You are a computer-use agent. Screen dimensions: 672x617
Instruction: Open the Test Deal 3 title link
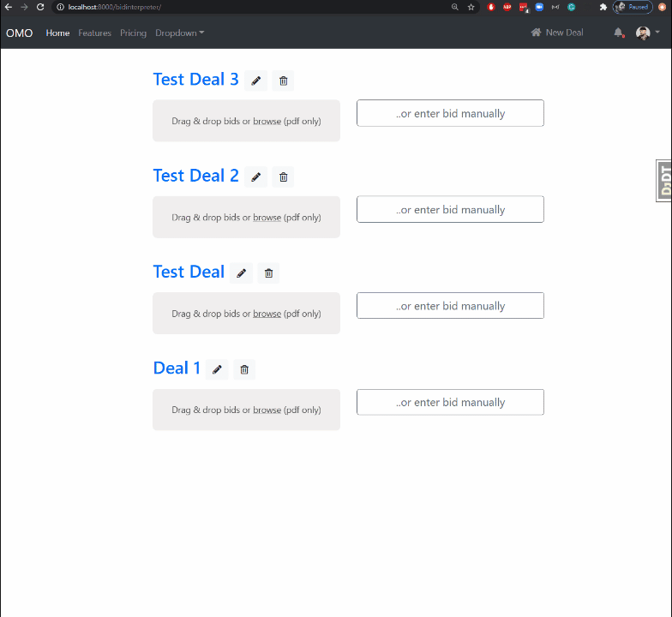(x=195, y=80)
